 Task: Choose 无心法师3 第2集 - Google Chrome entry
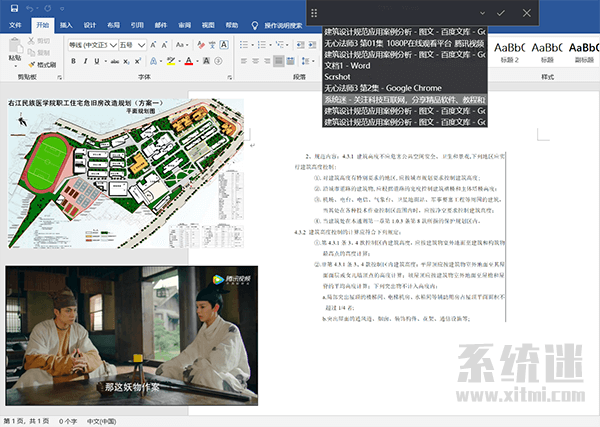click(405, 88)
